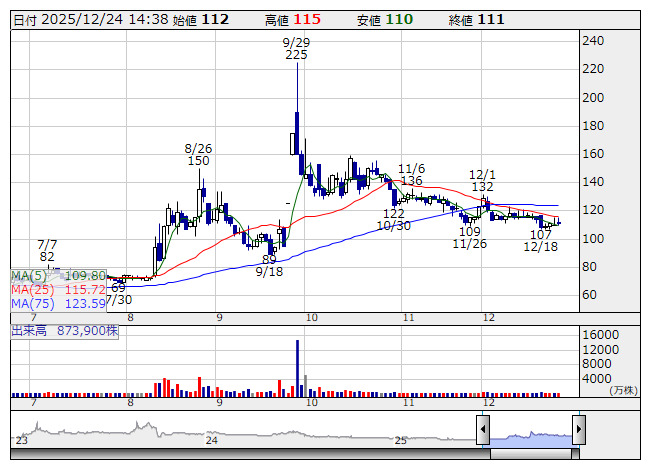
Task: Click the 安値 110 low price
Action: (385, 20)
